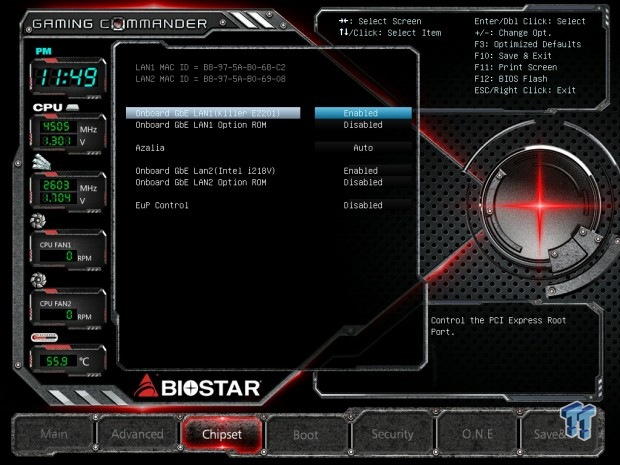The image size is (620, 465).
Task: Change Azalia Auto value
Action: (x=363, y=148)
